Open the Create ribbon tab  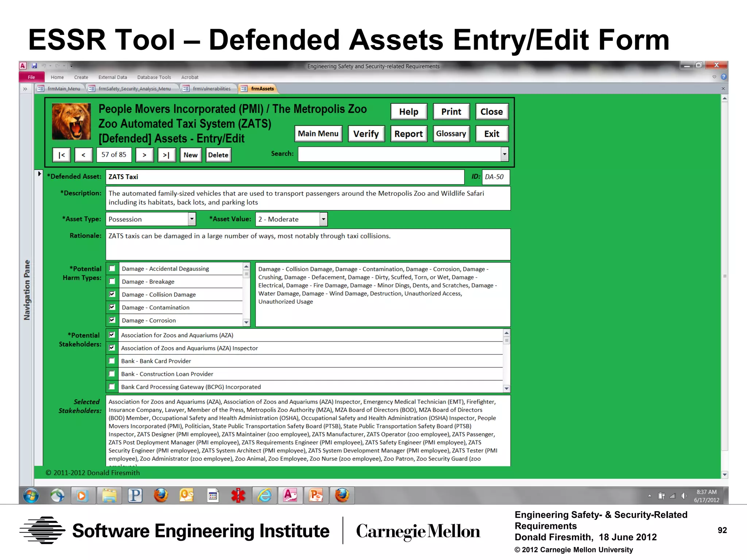click(81, 77)
